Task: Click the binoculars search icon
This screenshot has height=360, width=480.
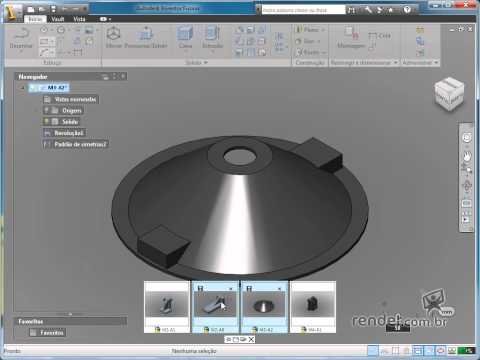Action: click(351, 10)
